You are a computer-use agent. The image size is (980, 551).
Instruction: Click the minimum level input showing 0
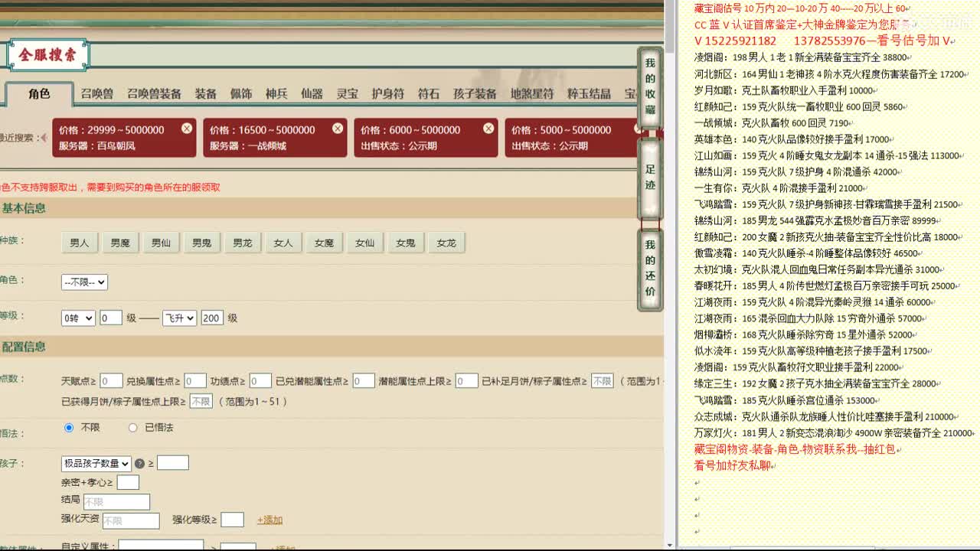tap(111, 318)
